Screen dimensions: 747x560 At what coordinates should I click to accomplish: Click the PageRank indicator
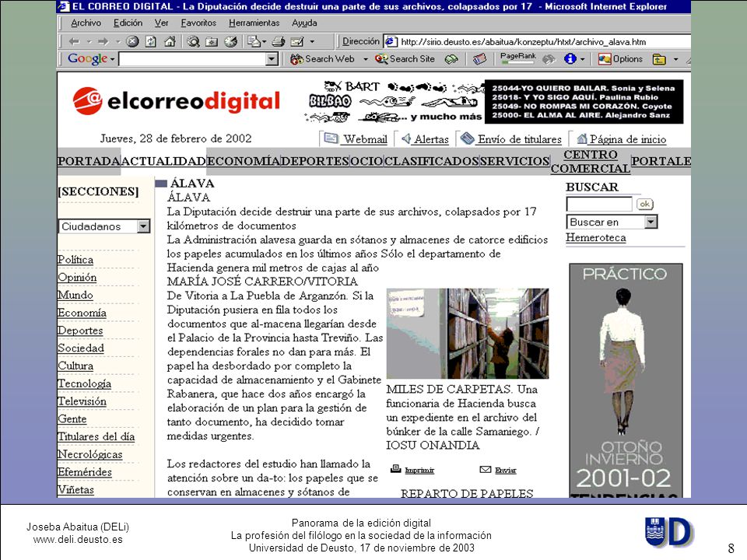point(518,58)
